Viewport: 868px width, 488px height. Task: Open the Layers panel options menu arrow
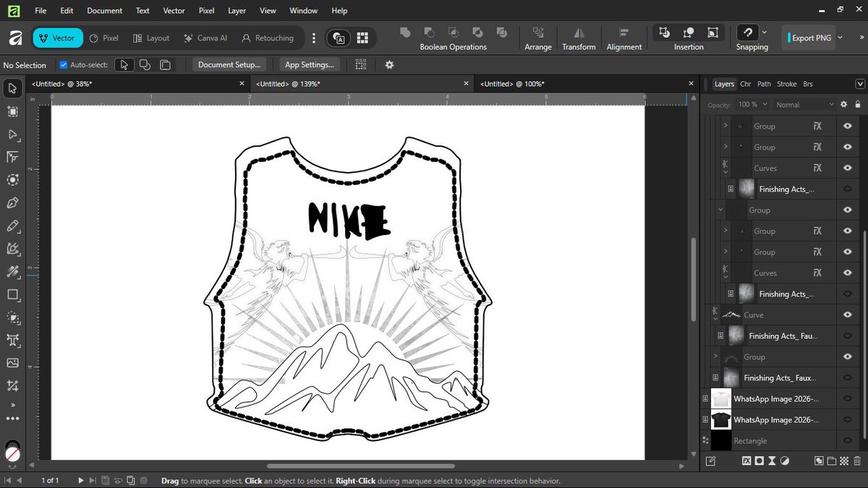pos(859,84)
